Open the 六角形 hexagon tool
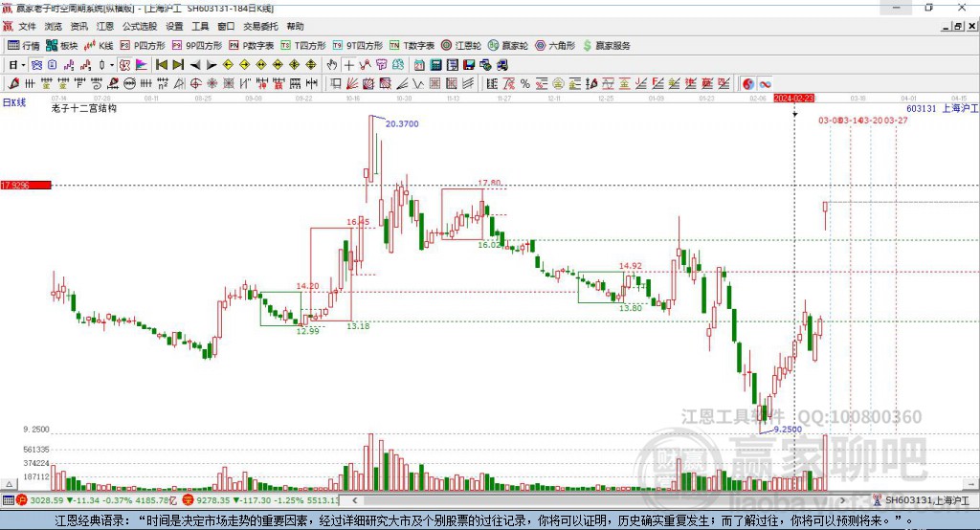 [x=555, y=46]
